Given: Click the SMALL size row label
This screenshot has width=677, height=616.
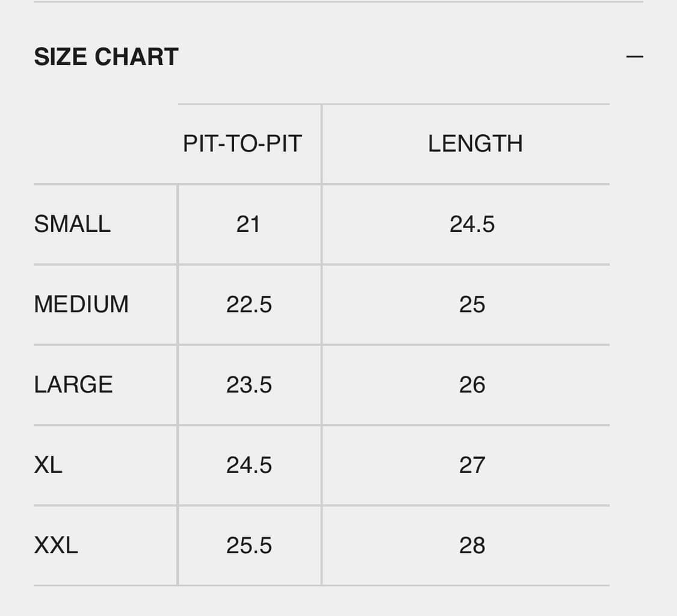Looking at the screenshot, I should click(72, 224).
